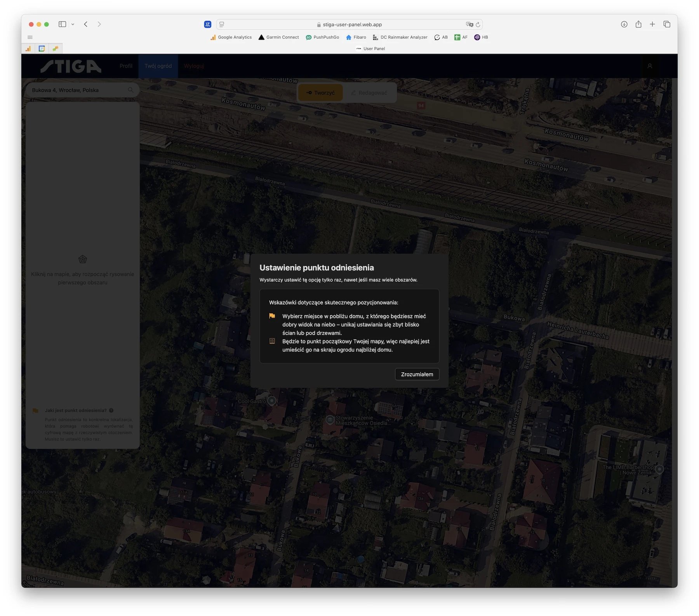Go forward to the next page
Image resolution: width=699 pixels, height=616 pixels.
[99, 24]
